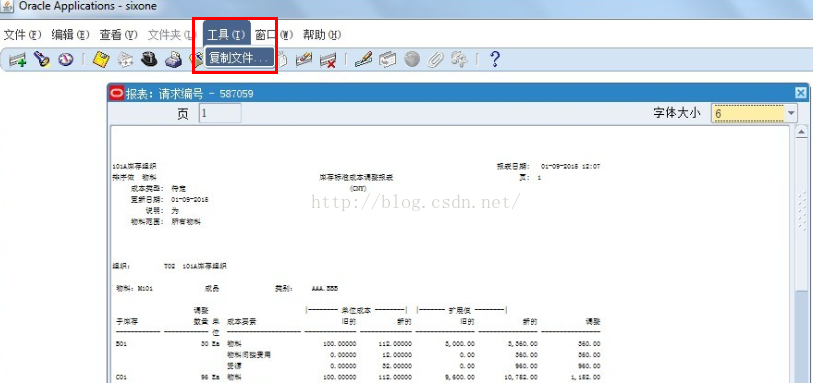The height and width of the screenshot is (383, 813).
Task: Click the Zoom toolbar icon
Action: (x=387, y=60)
